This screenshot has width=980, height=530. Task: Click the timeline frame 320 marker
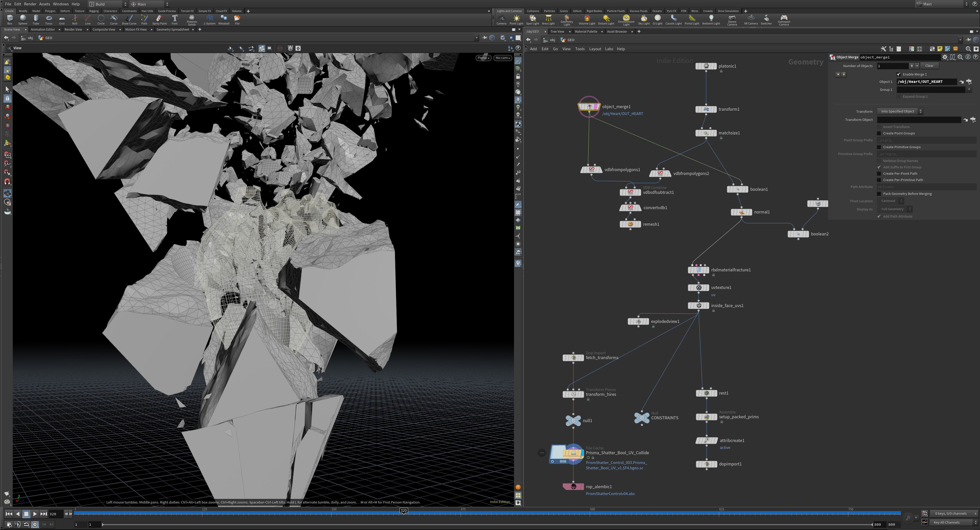coord(404,511)
